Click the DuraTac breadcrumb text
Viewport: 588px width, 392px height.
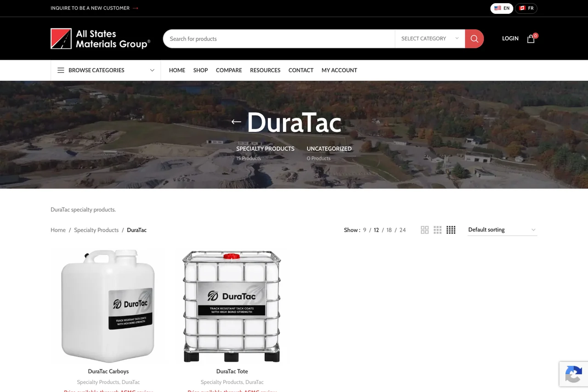click(x=137, y=230)
